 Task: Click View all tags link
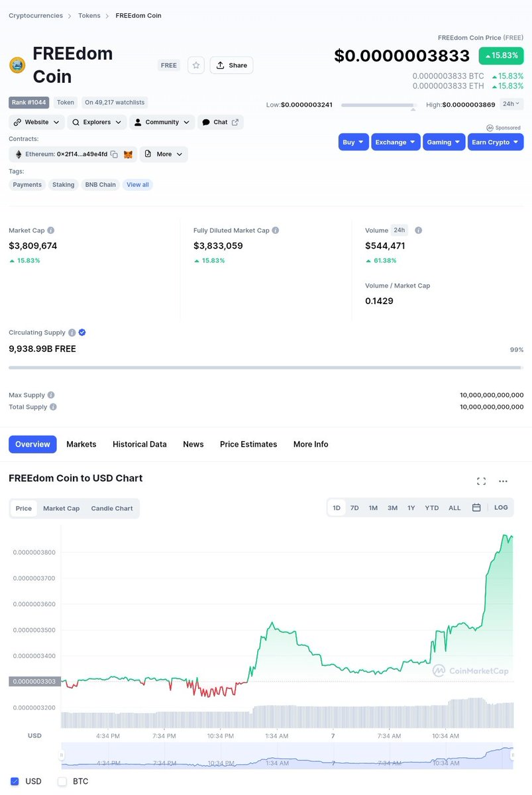click(x=138, y=185)
